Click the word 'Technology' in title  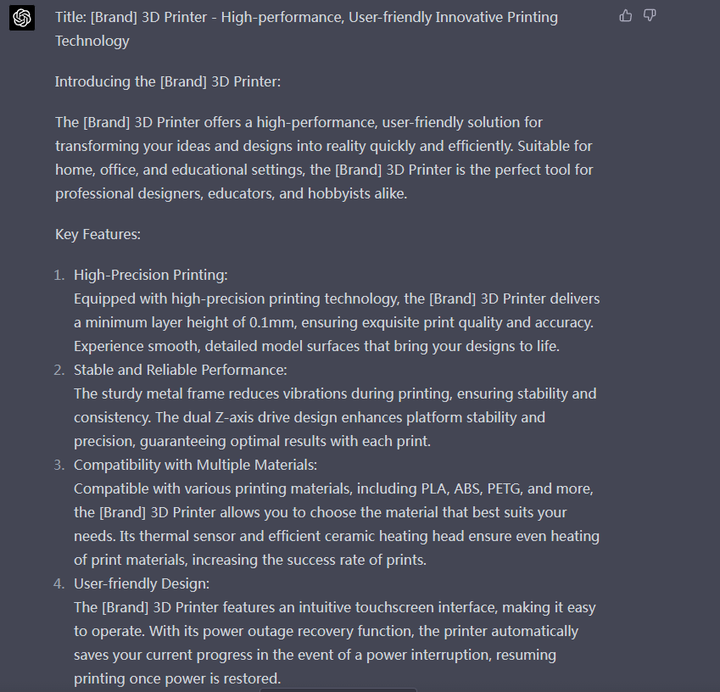[x=92, y=41]
